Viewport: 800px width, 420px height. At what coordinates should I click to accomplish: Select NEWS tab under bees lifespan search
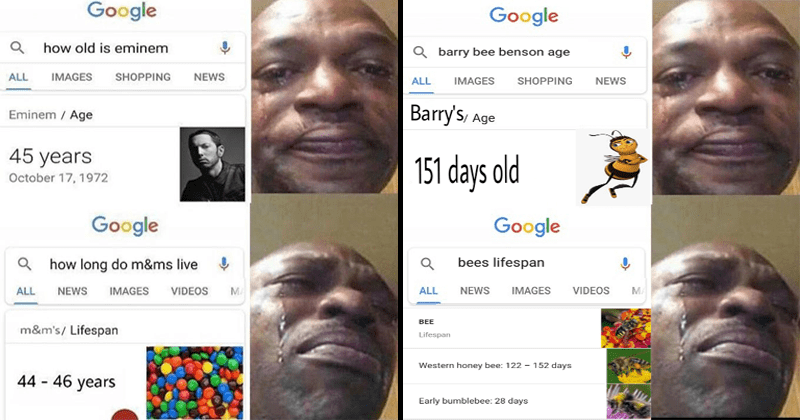(474, 290)
